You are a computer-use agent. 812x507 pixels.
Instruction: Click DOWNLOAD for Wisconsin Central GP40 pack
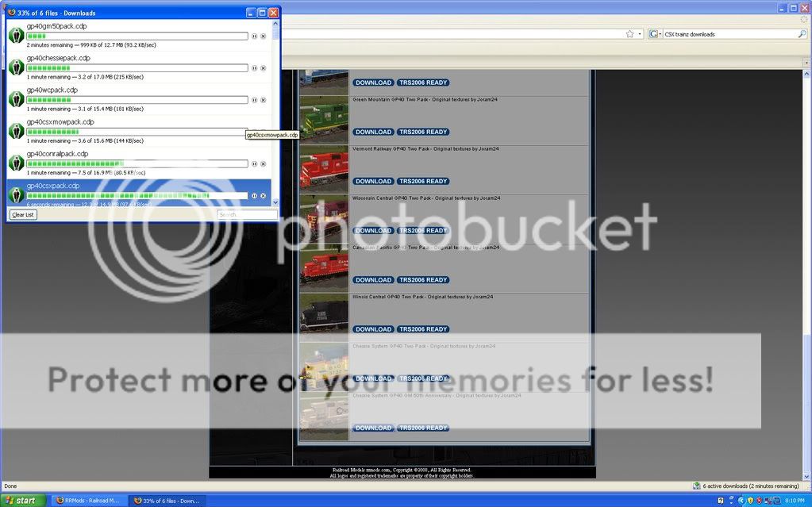click(x=373, y=230)
